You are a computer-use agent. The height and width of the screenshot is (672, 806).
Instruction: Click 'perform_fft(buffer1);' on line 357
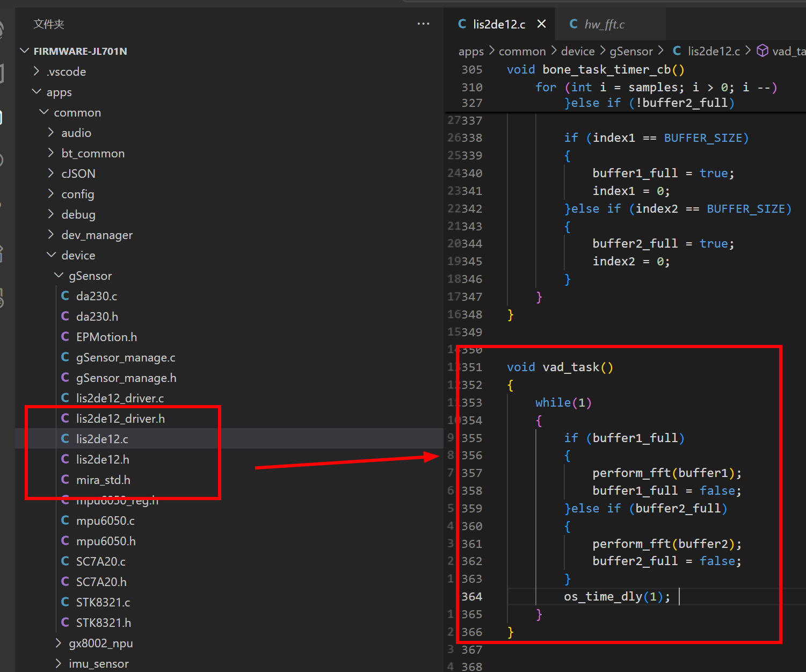click(x=667, y=473)
